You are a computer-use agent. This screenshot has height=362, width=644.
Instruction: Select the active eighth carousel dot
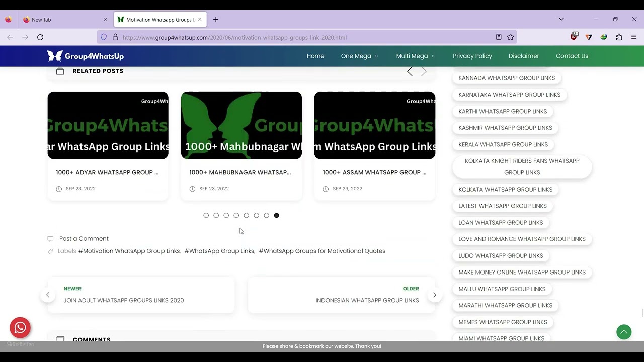(x=276, y=215)
